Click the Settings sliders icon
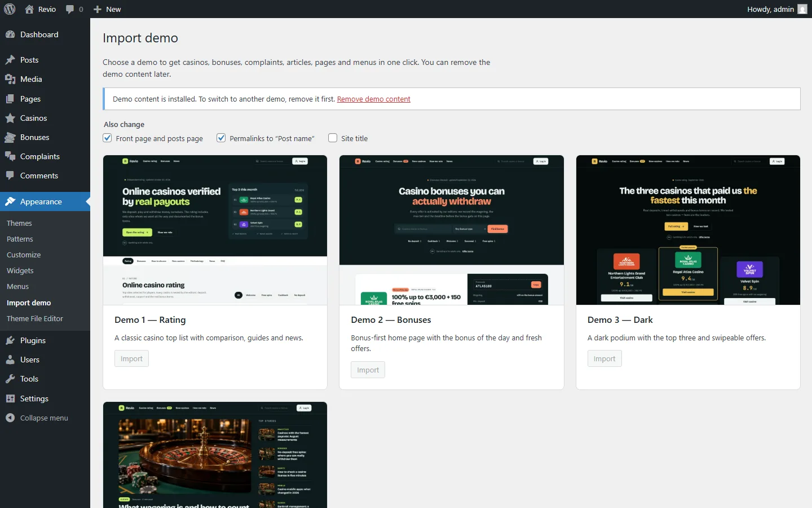Screen dimensions: 812x508 10,398
